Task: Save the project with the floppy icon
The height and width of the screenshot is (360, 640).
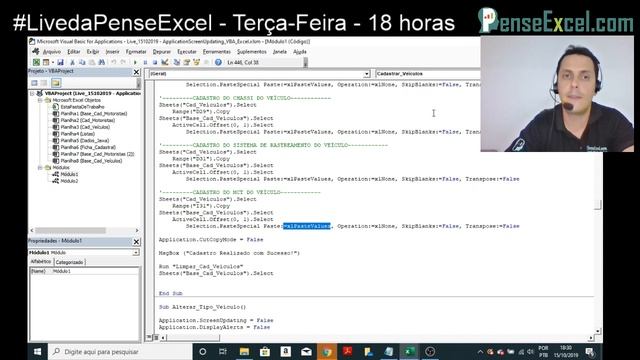Action: pyautogui.click(x=60, y=62)
